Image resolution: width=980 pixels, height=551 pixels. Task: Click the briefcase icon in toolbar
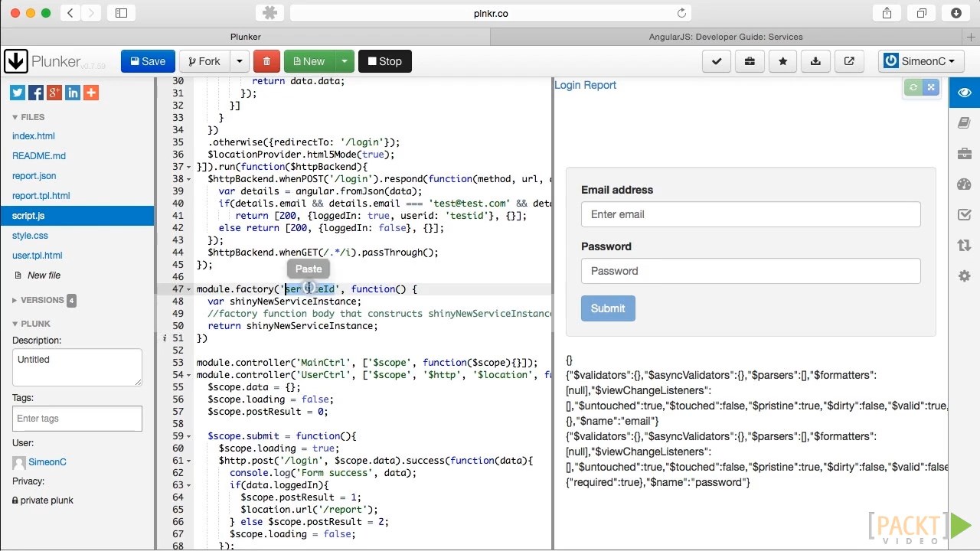point(750,61)
